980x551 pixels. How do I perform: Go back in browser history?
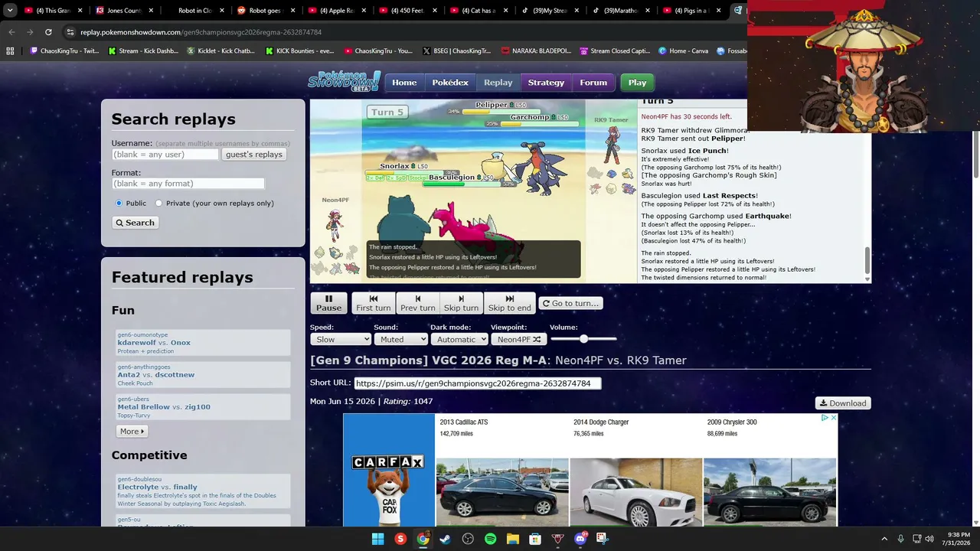pos(11,32)
